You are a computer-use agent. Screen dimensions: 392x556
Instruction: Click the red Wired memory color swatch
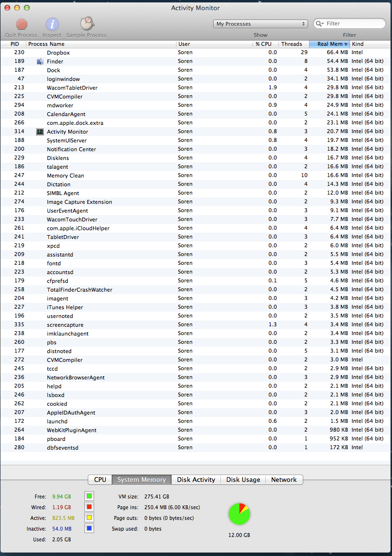[x=89, y=507]
